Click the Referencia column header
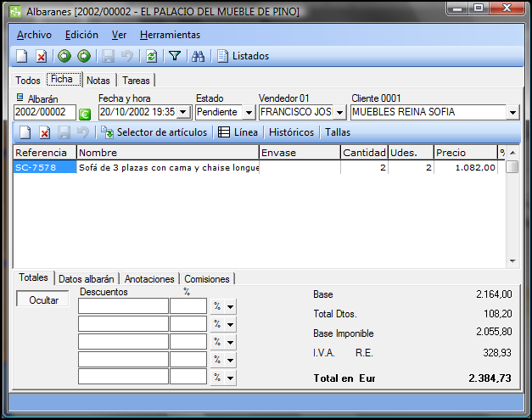This screenshot has height=420, width=532. (x=45, y=153)
